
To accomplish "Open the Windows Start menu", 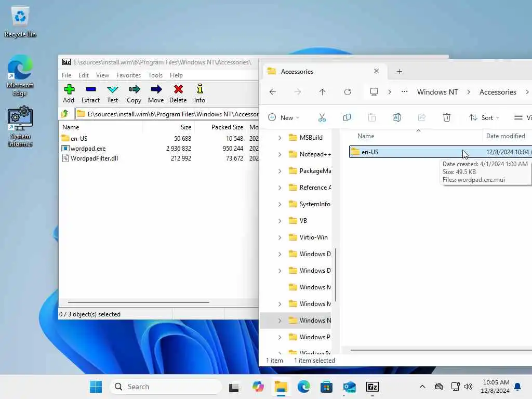I will (x=96, y=387).
